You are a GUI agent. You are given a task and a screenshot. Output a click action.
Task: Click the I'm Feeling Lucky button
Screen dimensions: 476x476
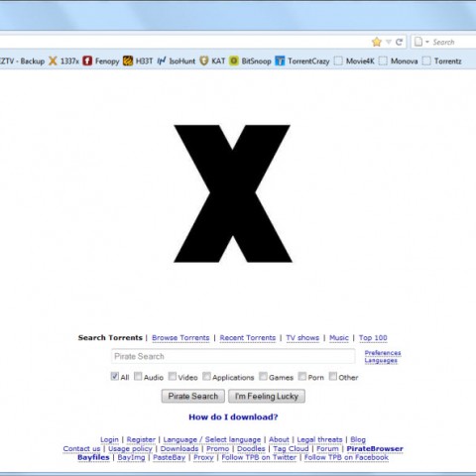pyautogui.click(x=267, y=396)
